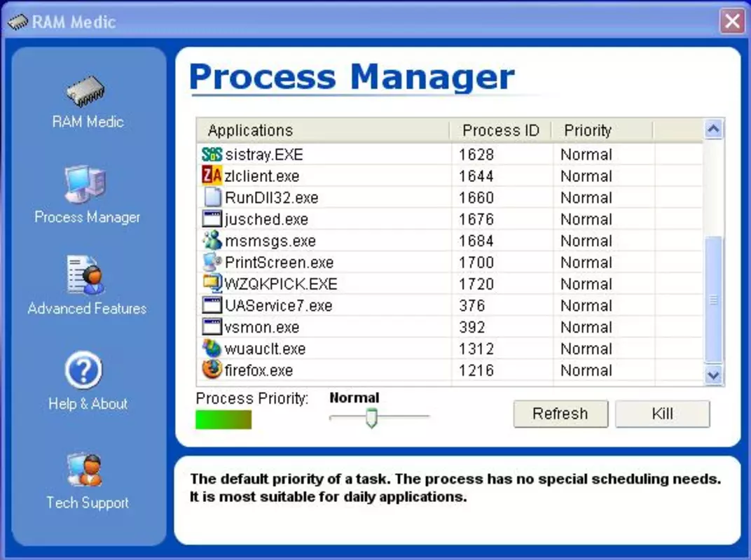751x560 pixels.
Task: Click Normal priority of firefox.exe row
Action: click(x=586, y=370)
